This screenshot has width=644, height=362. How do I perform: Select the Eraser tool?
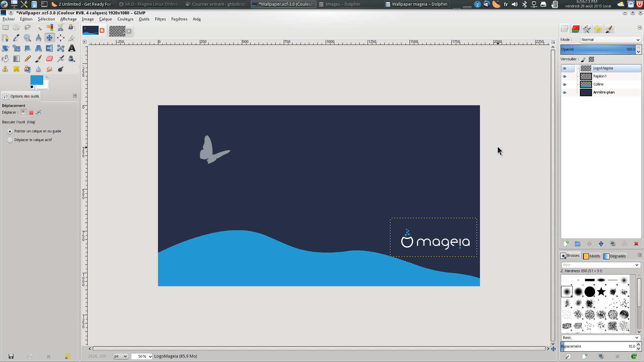(x=50, y=59)
